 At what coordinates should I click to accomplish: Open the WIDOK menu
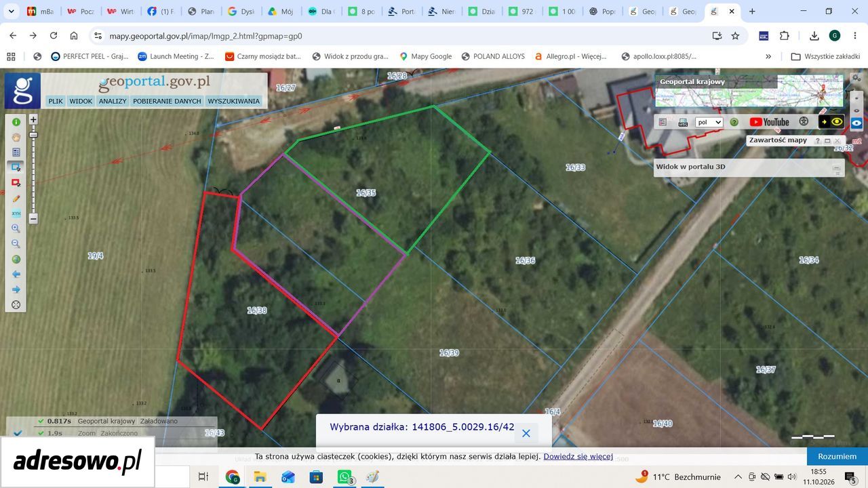[81, 101]
